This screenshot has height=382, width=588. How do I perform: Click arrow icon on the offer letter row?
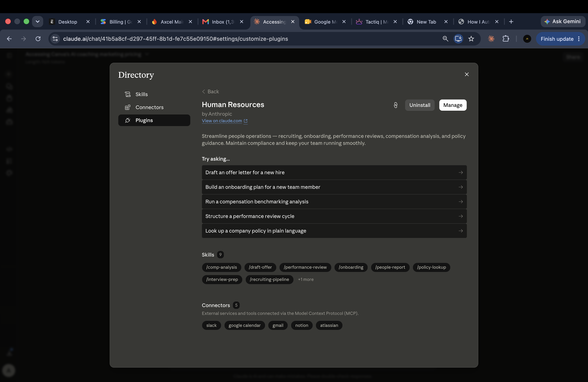(461, 172)
